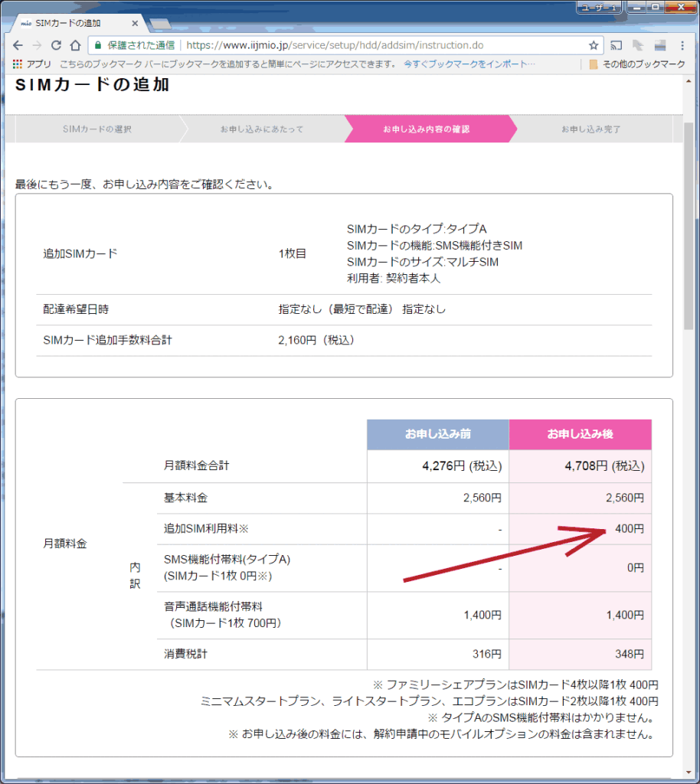
Task: Close the SIMカードの追加 tab
Action: 135,24
